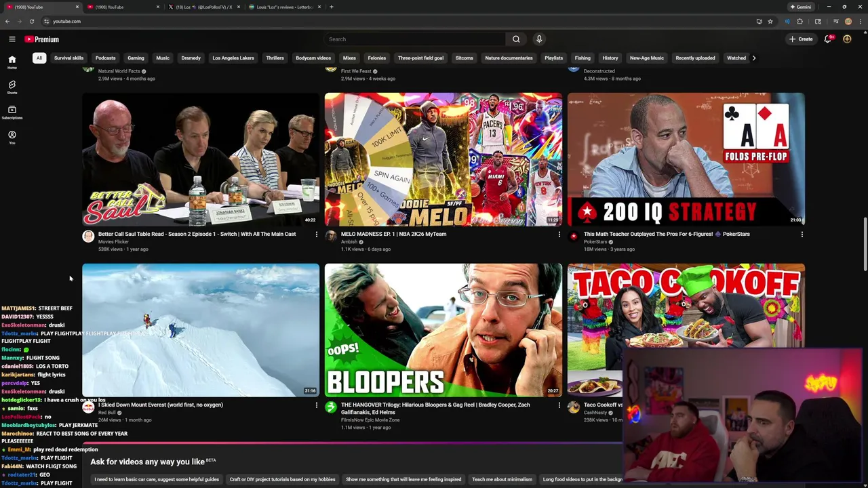
Task: Open options for Math Teacher poker video
Action: pyautogui.click(x=802, y=235)
